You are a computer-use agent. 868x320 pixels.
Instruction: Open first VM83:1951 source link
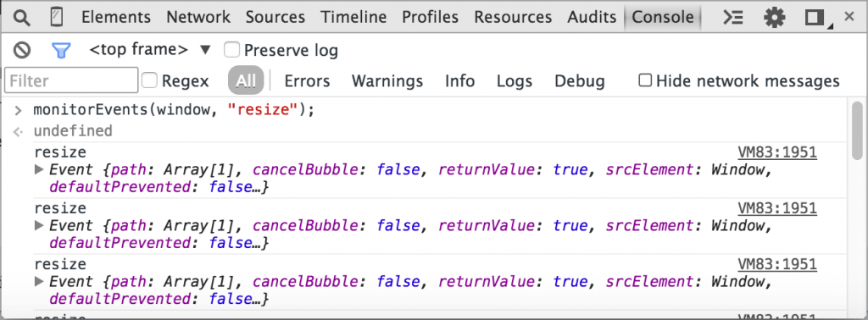coord(777,152)
